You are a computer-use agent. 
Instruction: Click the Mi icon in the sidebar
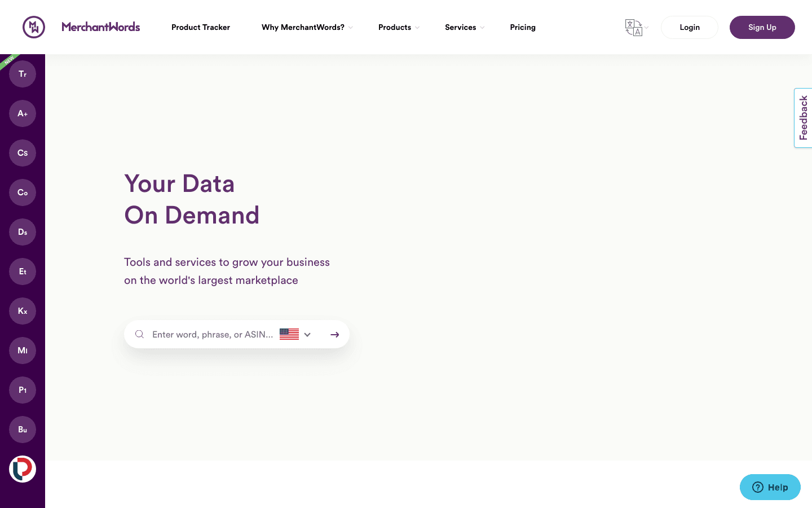23,351
